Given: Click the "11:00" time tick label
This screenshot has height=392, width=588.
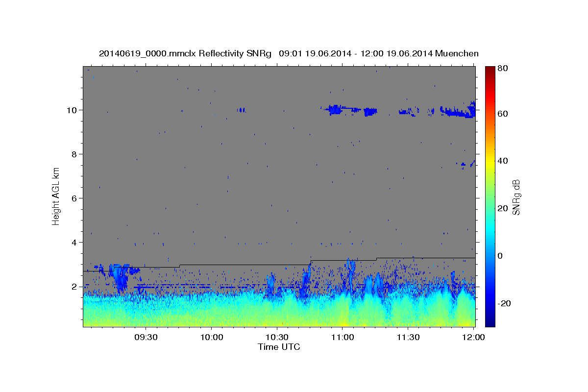Looking at the screenshot, I should point(343,338).
